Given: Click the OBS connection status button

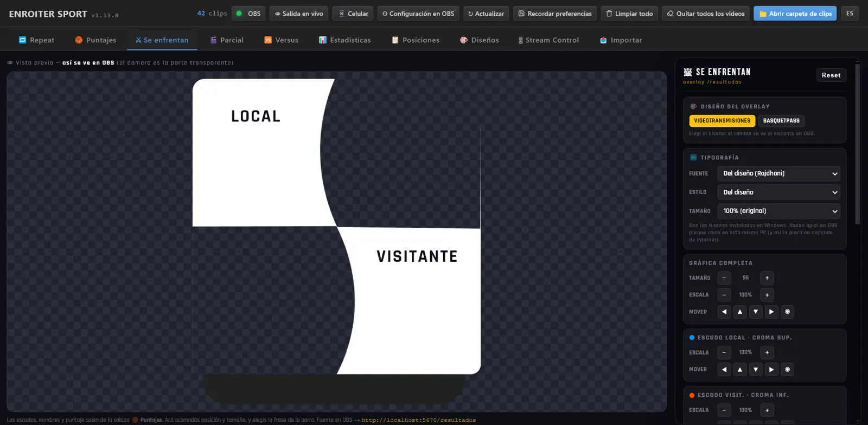Looking at the screenshot, I should click(248, 14).
